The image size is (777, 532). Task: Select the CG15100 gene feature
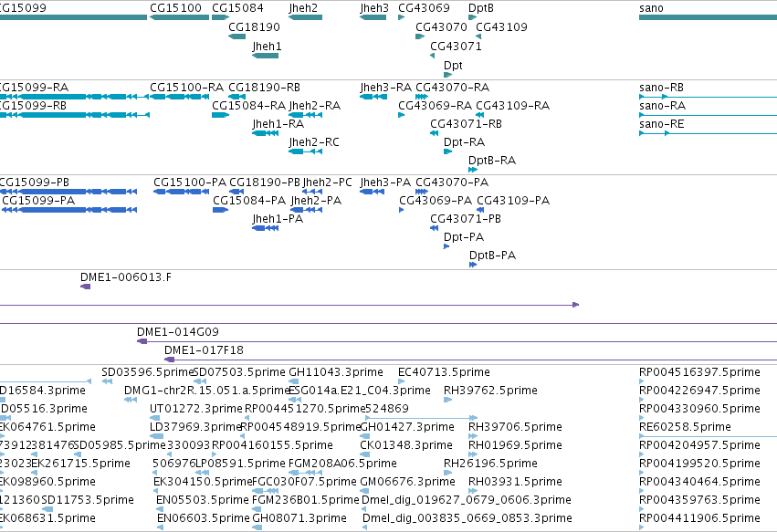pyautogui.click(x=179, y=17)
